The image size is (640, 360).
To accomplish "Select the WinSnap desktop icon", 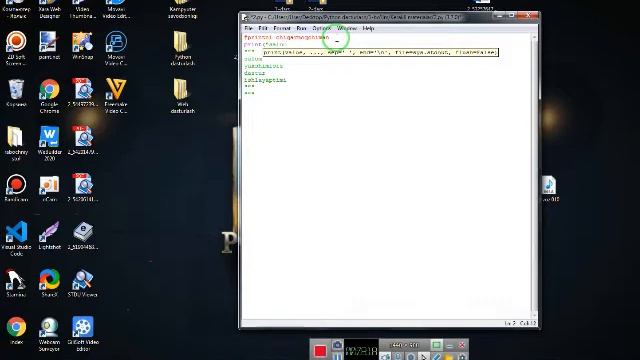I will (x=82, y=46).
